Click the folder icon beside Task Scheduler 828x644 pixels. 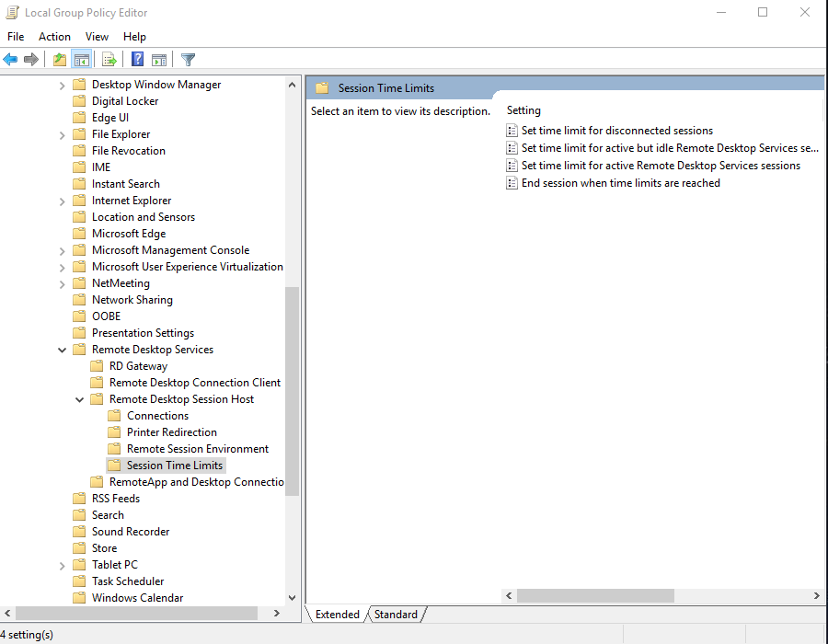[x=79, y=581]
